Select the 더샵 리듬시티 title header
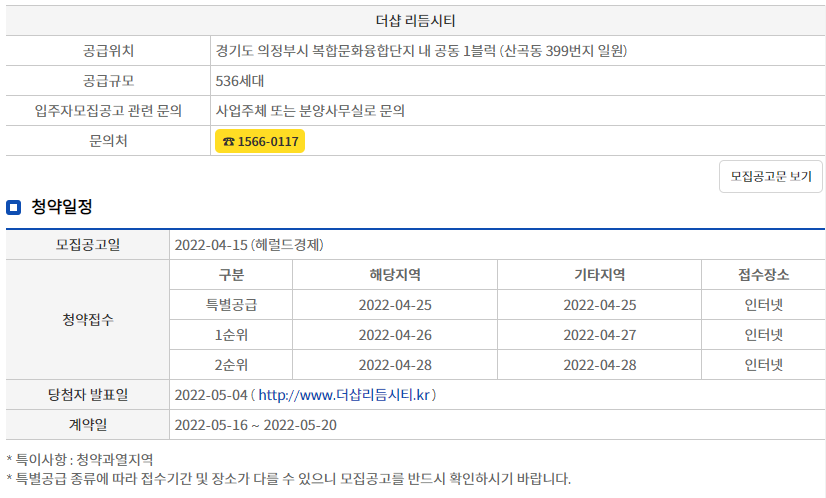 point(415,21)
